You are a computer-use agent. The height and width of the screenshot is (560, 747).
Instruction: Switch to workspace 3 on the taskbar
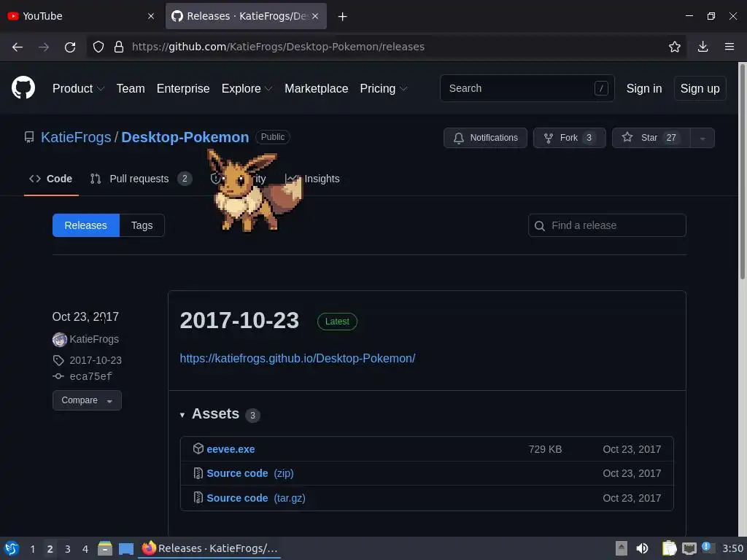(x=68, y=549)
